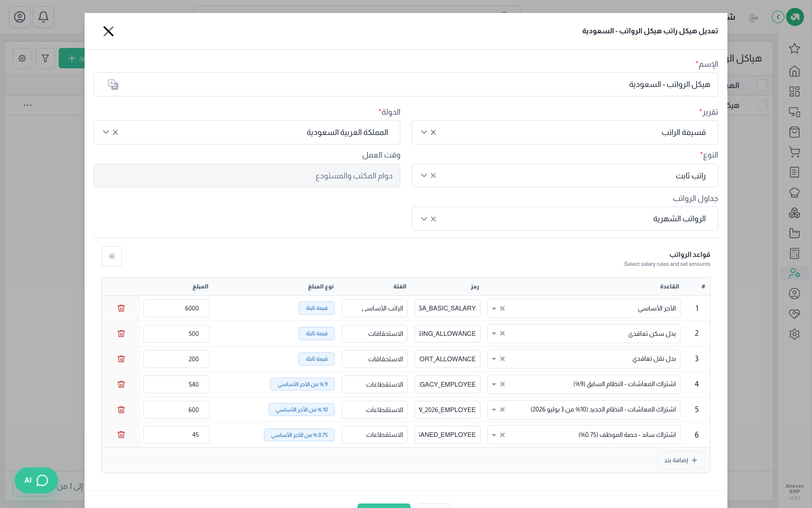
Task: Click the الراتب الأساسي category field
Action: coord(375,308)
